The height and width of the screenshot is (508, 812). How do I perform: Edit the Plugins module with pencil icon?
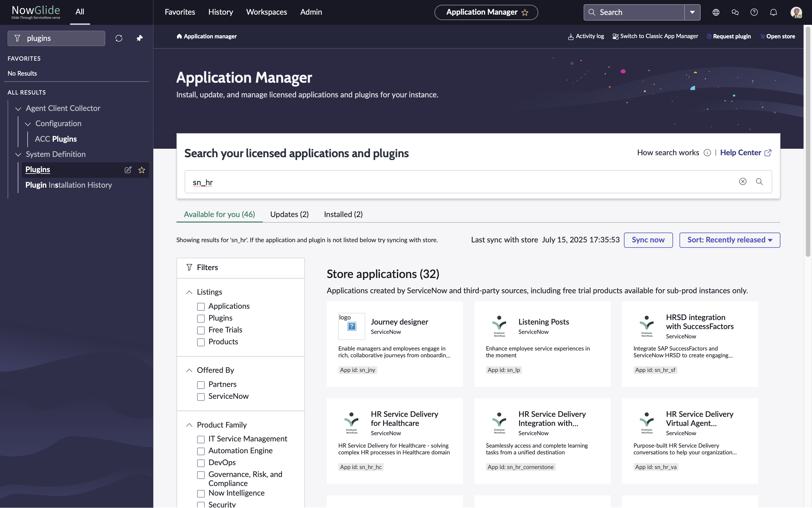click(128, 170)
